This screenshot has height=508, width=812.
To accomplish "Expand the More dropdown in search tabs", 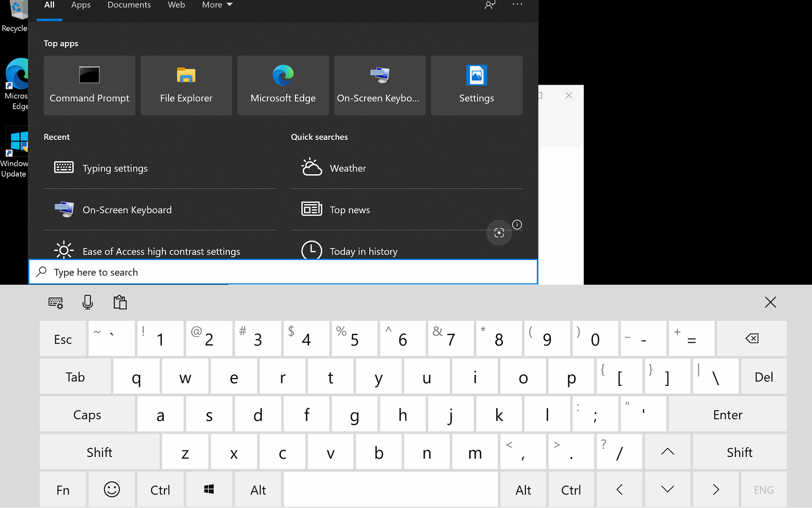I will point(217,5).
